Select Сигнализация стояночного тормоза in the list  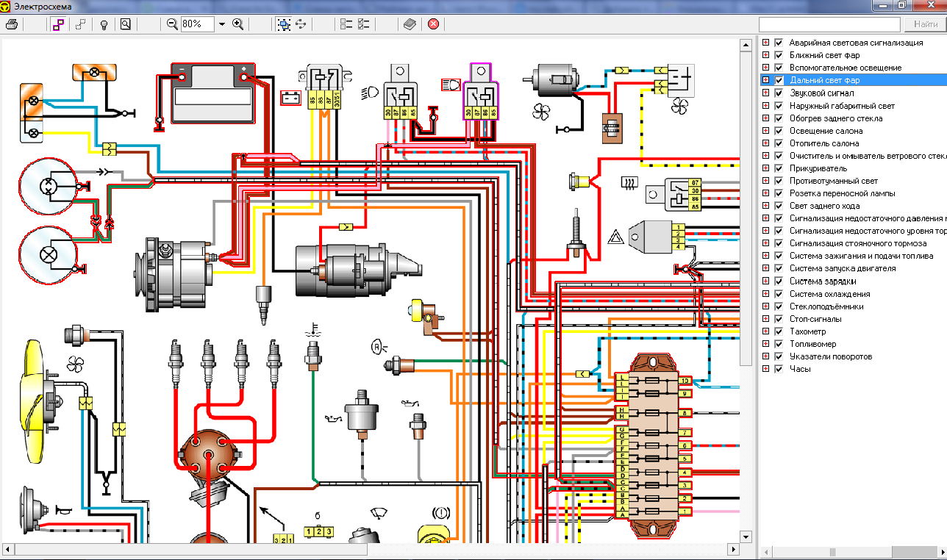[858, 243]
